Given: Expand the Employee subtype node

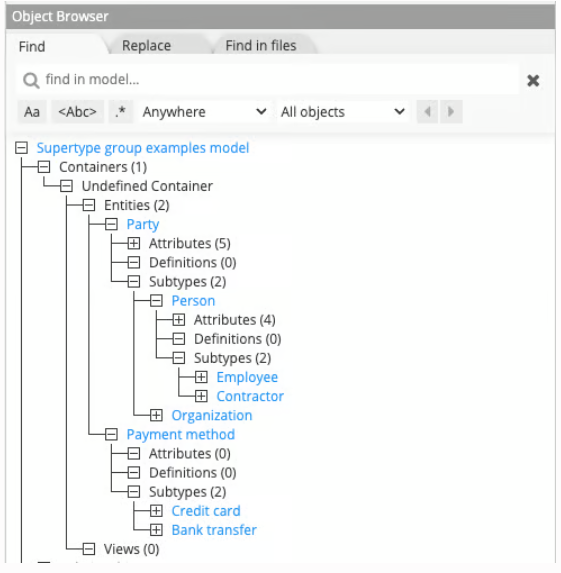Looking at the screenshot, I should [x=201, y=377].
